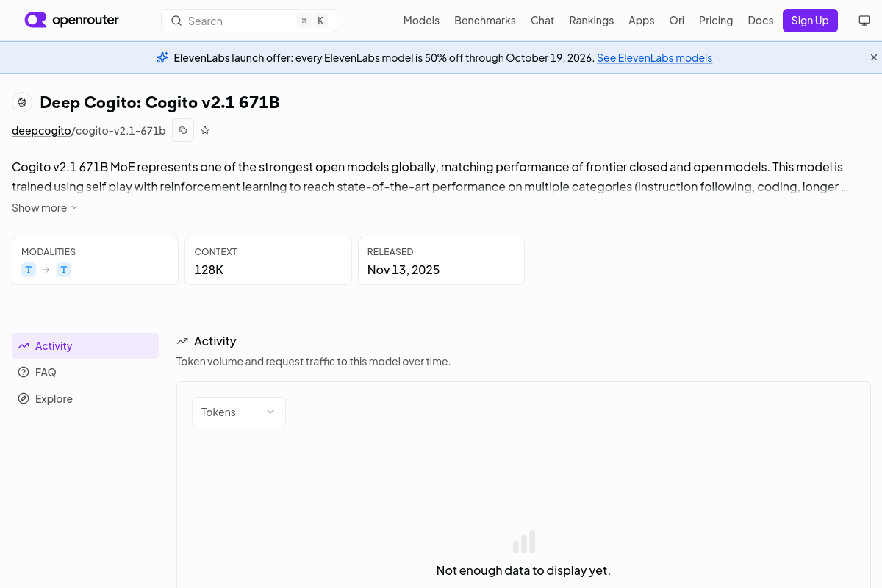The height and width of the screenshot is (588, 882).
Task: Click the search magnifier icon
Action: (x=176, y=21)
